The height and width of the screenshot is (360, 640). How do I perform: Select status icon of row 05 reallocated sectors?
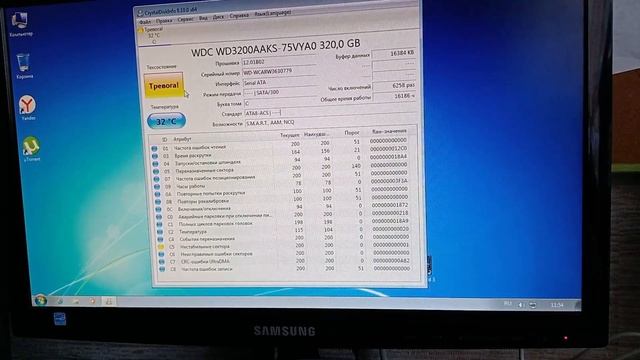156,171
